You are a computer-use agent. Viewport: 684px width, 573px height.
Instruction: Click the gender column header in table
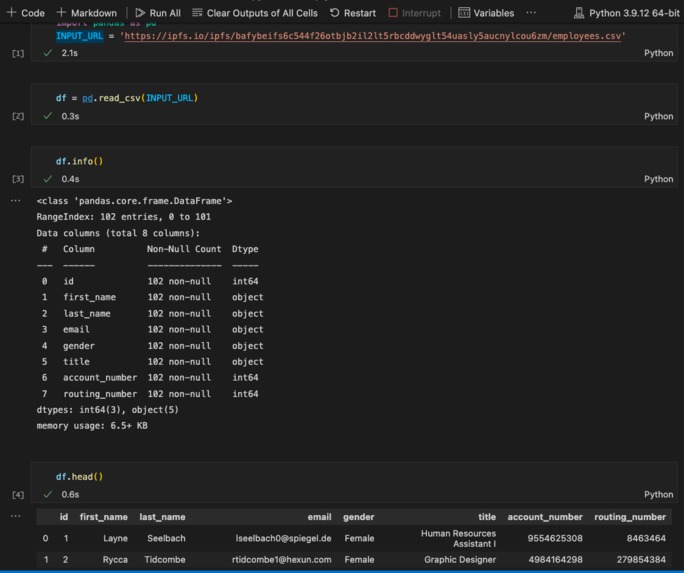coord(359,517)
